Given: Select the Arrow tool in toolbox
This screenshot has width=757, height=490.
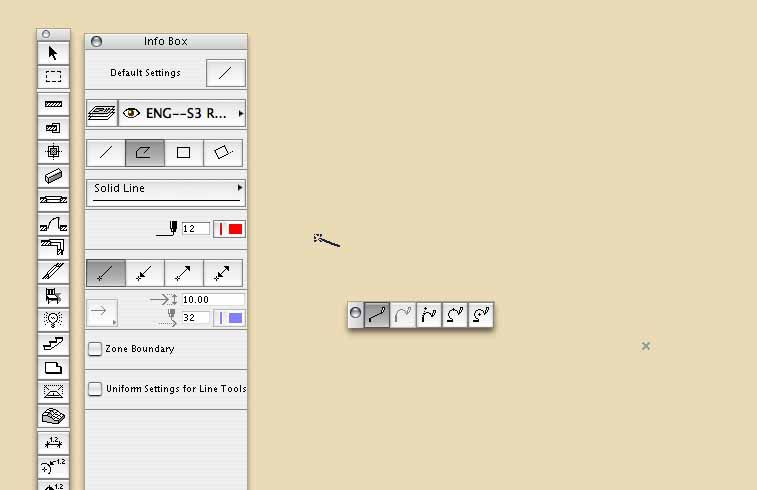Looking at the screenshot, I should pyautogui.click(x=53, y=53).
